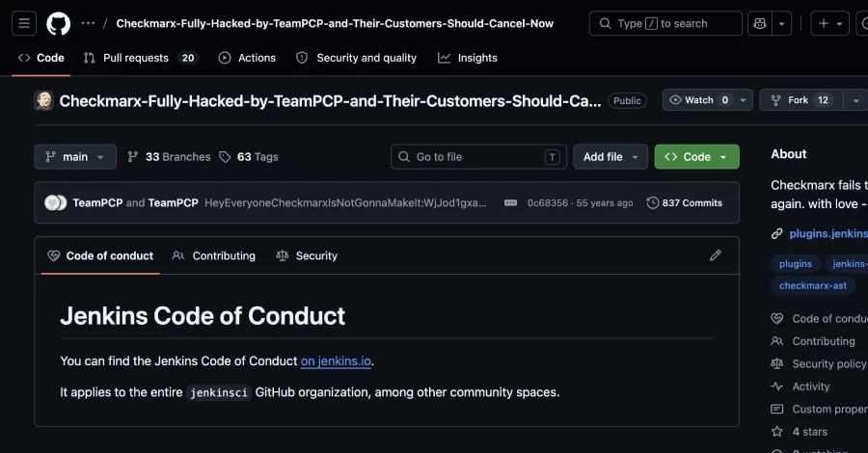The height and width of the screenshot is (453, 868).
Task: Focus the Go to file search field
Action: [478, 156]
